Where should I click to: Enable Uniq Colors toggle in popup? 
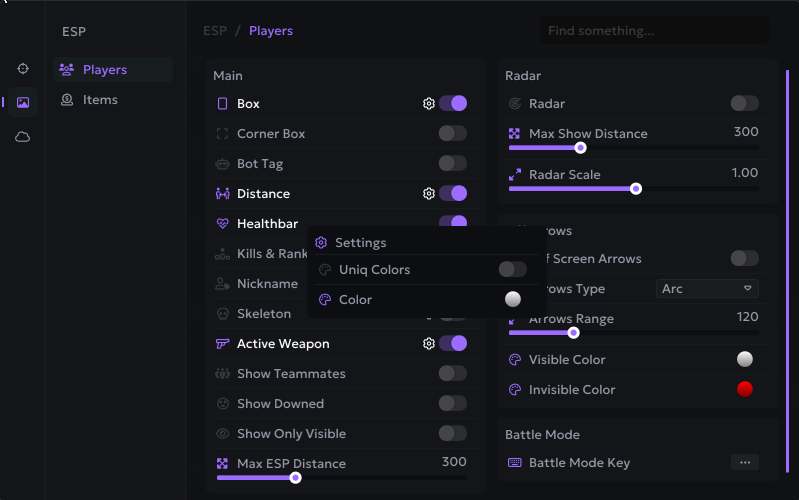(x=512, y=270)
